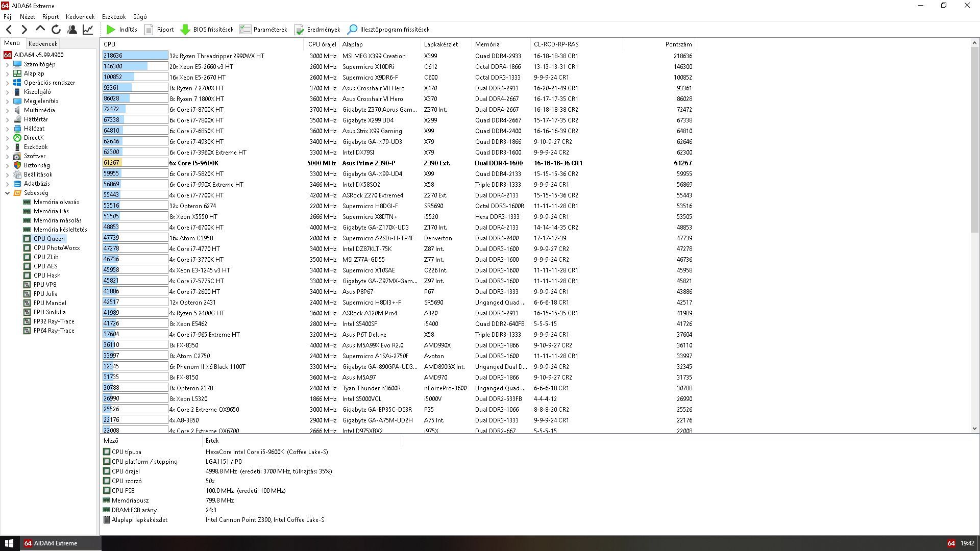Select FPU VP8 benchmark
The width and height of the screenshot is (980, 551).
click(x=45, y=285)
